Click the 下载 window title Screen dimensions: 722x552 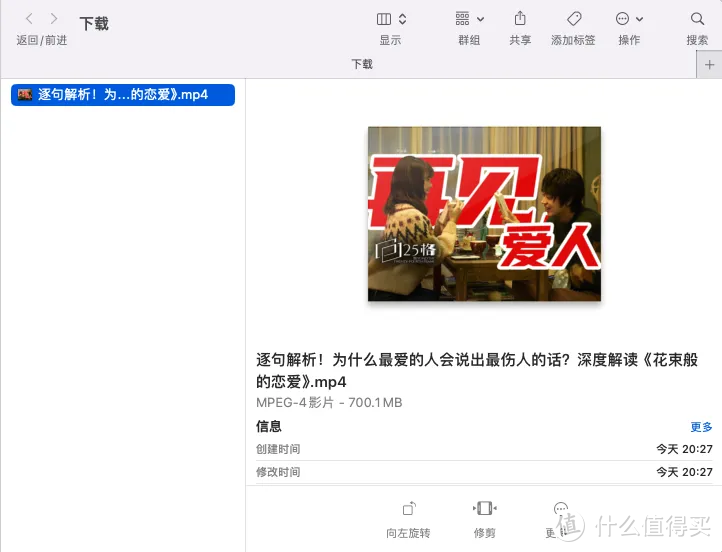[x=94, y=23]
